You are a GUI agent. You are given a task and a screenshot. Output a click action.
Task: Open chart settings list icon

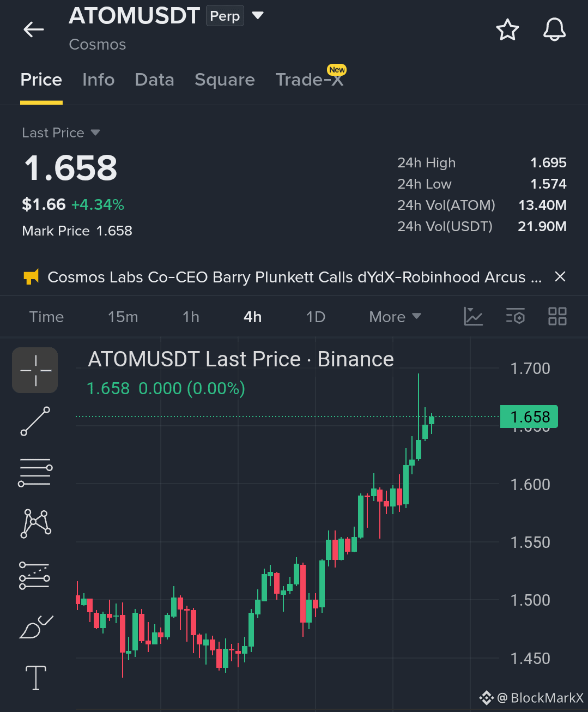(x=516, y=316)
